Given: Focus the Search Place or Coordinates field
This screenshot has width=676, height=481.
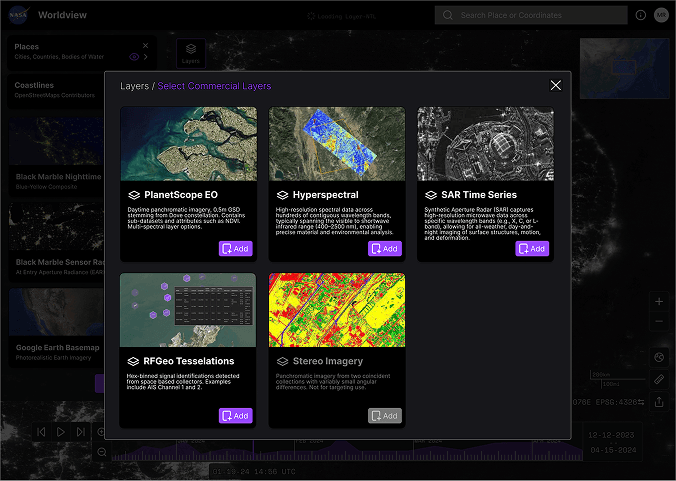Looking at the screenshot, I should (531, 15).
